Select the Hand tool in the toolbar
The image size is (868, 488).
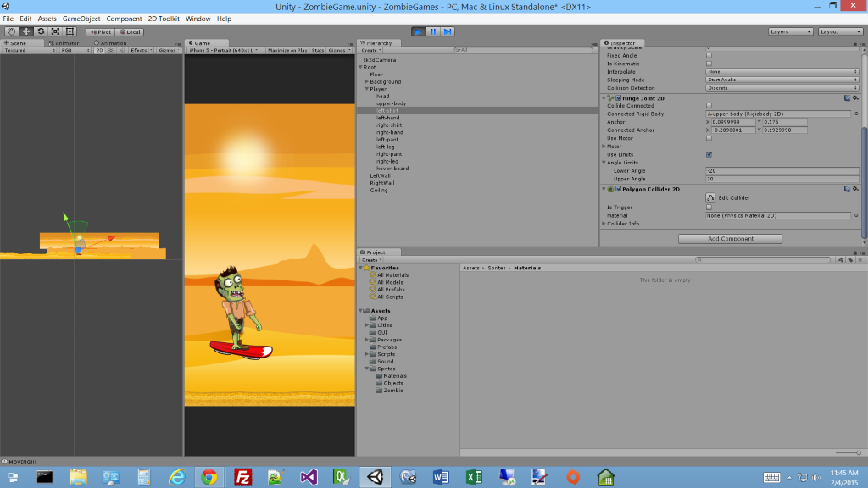[x=11, y=31]
